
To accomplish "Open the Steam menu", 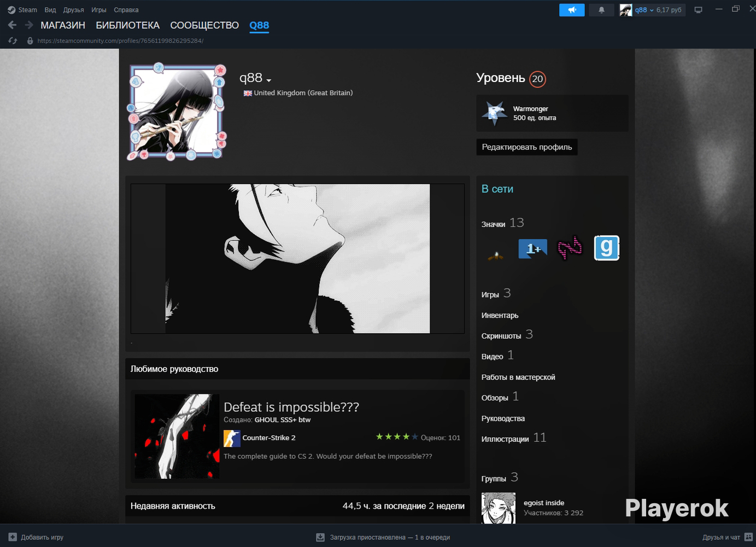I will click(27, 10).
